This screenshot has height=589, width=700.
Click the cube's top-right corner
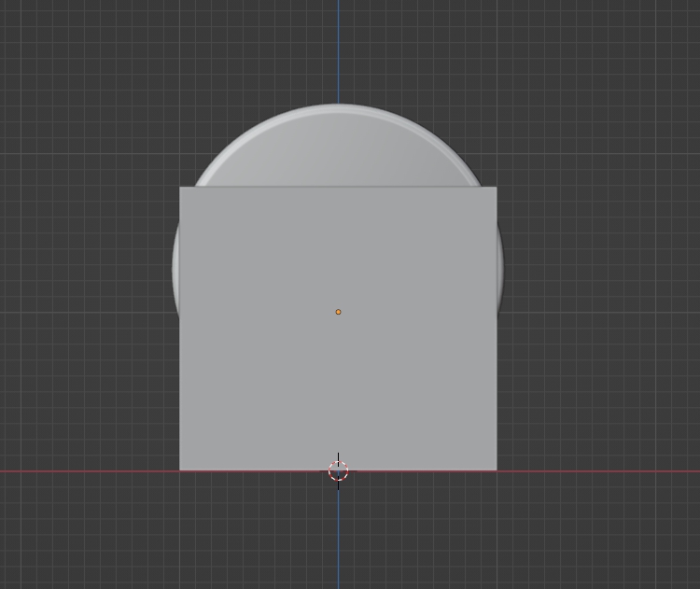(x=496, y=188)
